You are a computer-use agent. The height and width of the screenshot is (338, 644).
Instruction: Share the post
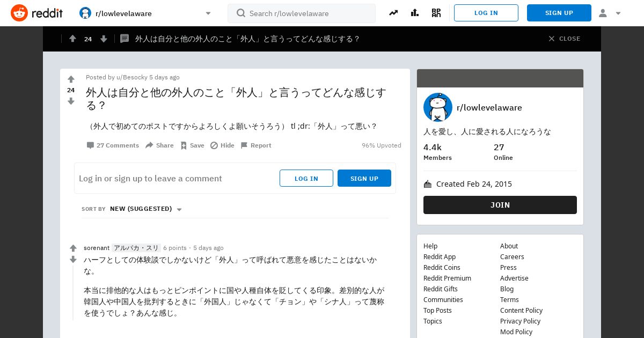[x=159, y=145]
